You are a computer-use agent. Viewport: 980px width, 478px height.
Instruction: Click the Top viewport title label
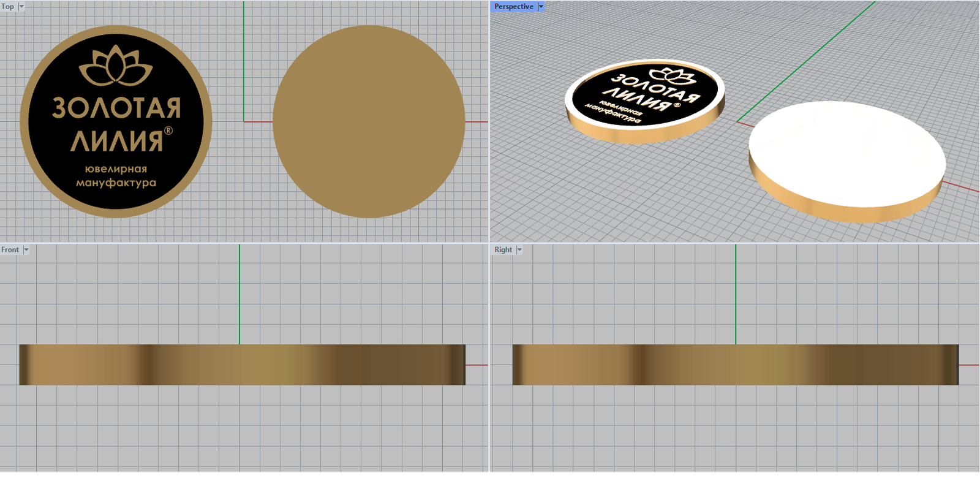8,7
